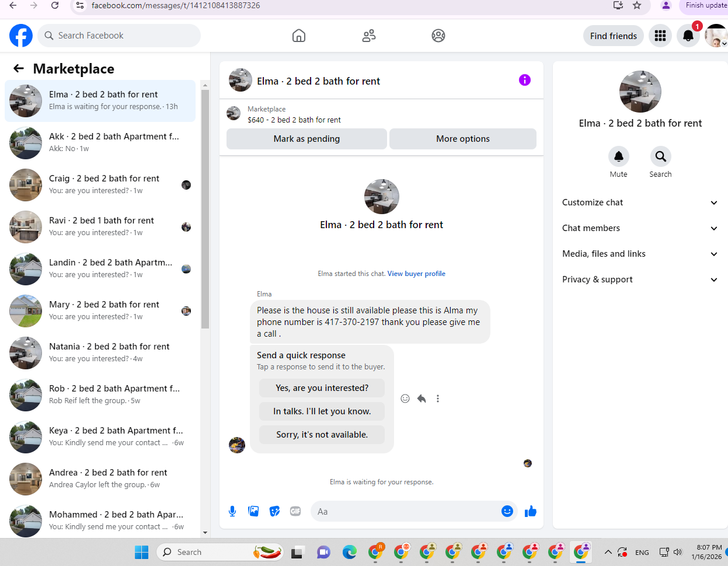728x566 pixels.
Task: Send quick reply 'In talks. I'll let you know.'
Action: (322, 411)
